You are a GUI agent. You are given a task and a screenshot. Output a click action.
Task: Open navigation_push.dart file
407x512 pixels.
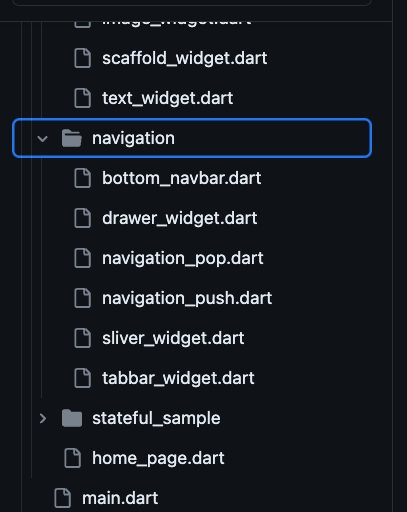pyautogui.click(x=187, y=298)
